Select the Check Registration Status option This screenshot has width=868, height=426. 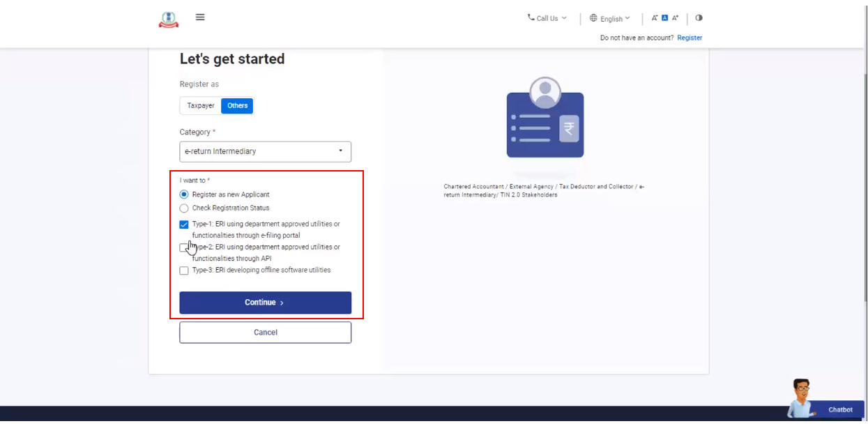coord(184,208)
